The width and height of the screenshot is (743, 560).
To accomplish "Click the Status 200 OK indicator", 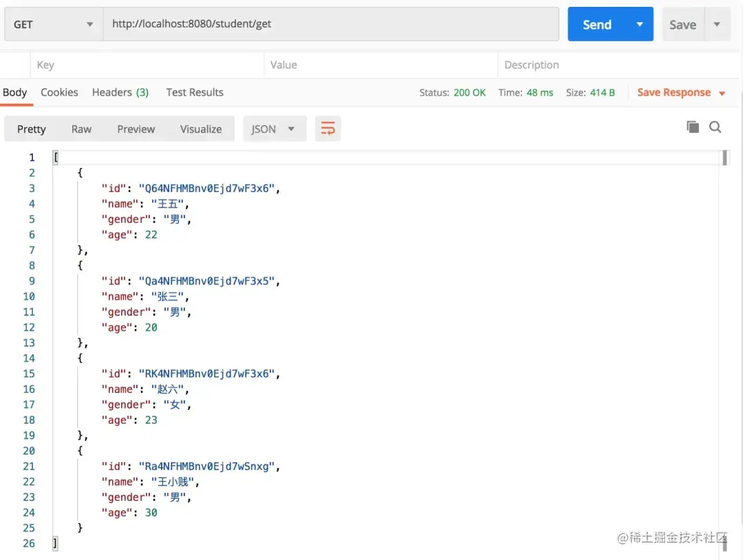I will click(453, 92).
